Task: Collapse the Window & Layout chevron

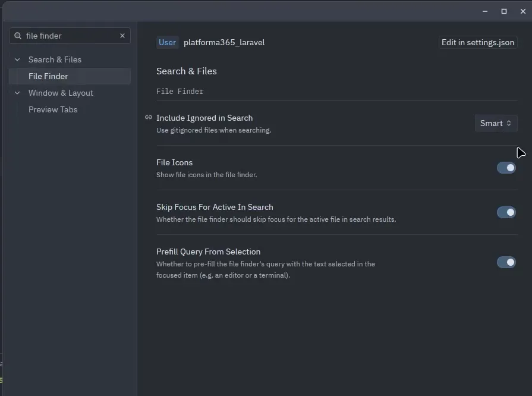Action: [17, 93]
